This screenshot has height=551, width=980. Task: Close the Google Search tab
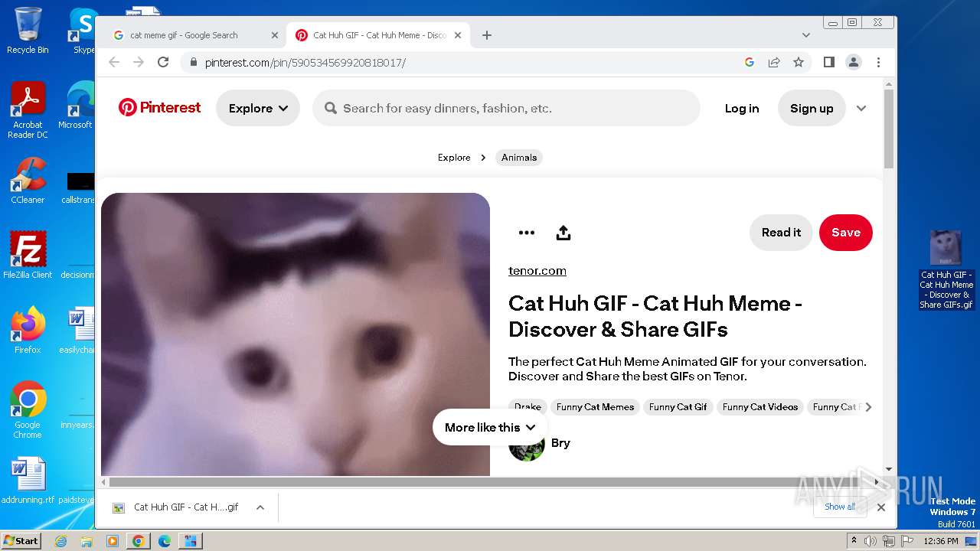(275, 35)
